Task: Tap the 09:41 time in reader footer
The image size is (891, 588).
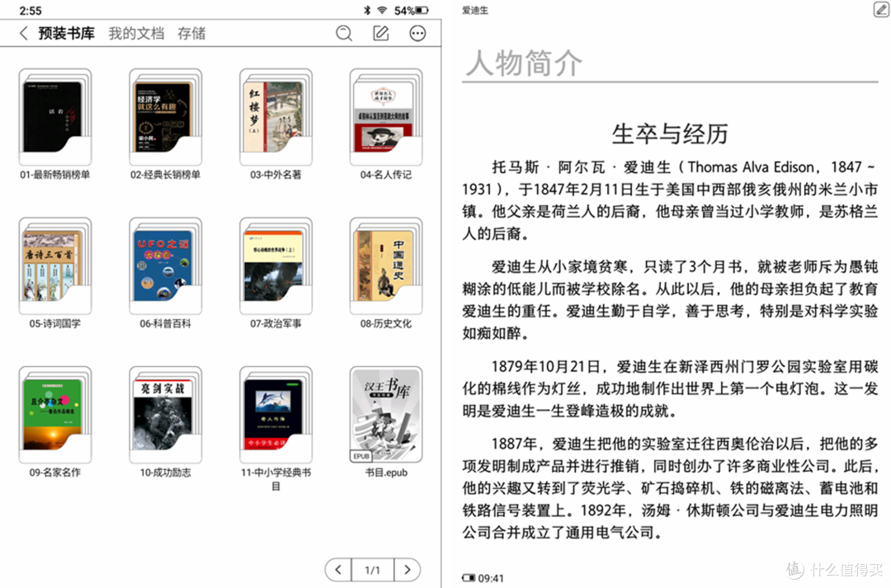Action: tap(491, 578)
